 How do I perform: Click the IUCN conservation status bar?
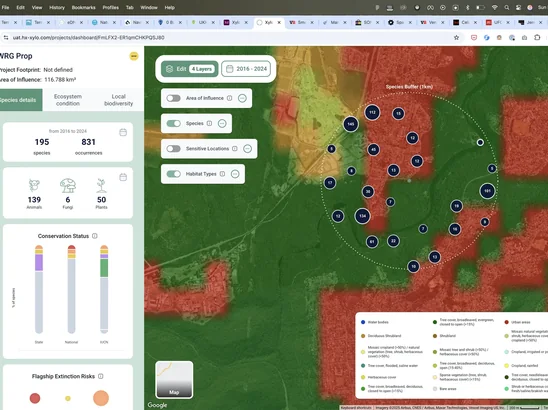(104, 289)
